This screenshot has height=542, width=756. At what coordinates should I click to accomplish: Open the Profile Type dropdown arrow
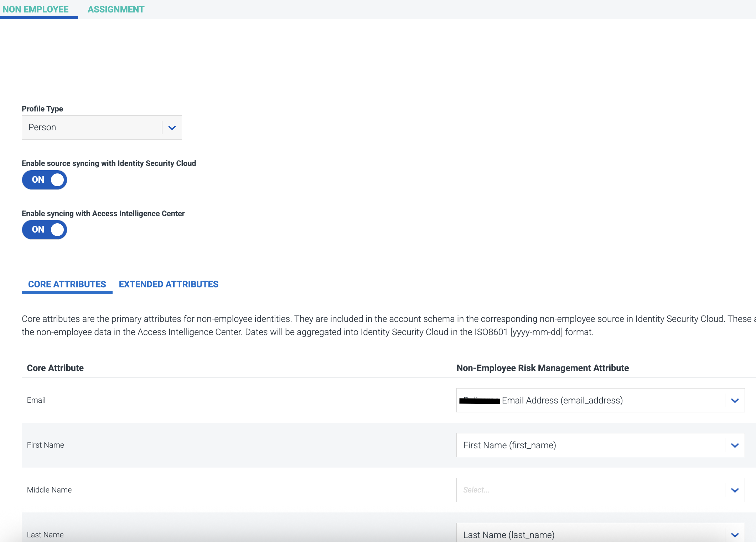[172, 127]
